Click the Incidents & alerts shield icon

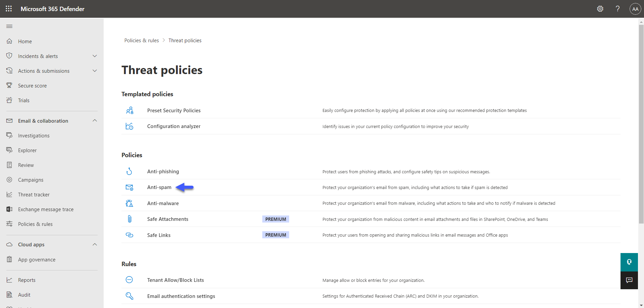(x=9, y=56)
